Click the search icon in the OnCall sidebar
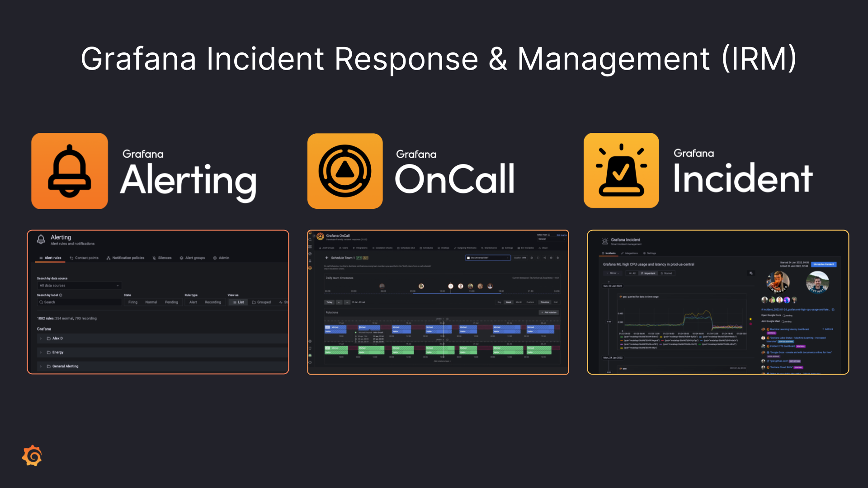 point(310,239)
